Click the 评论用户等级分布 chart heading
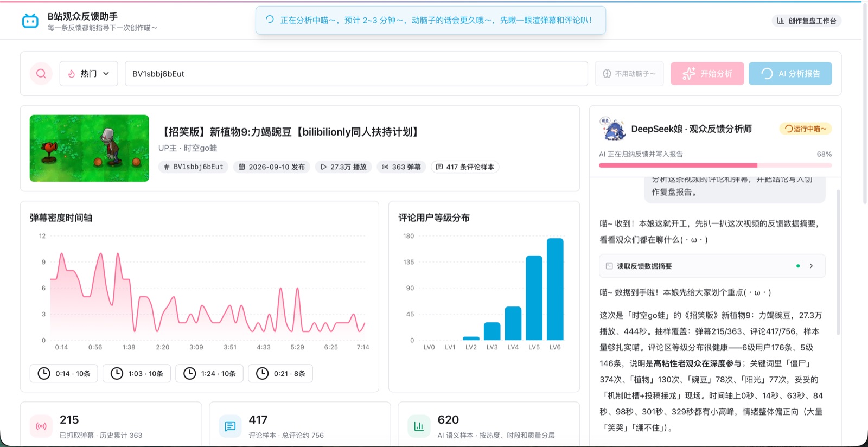The image size is (868, 447). click(x=434, y=218)
